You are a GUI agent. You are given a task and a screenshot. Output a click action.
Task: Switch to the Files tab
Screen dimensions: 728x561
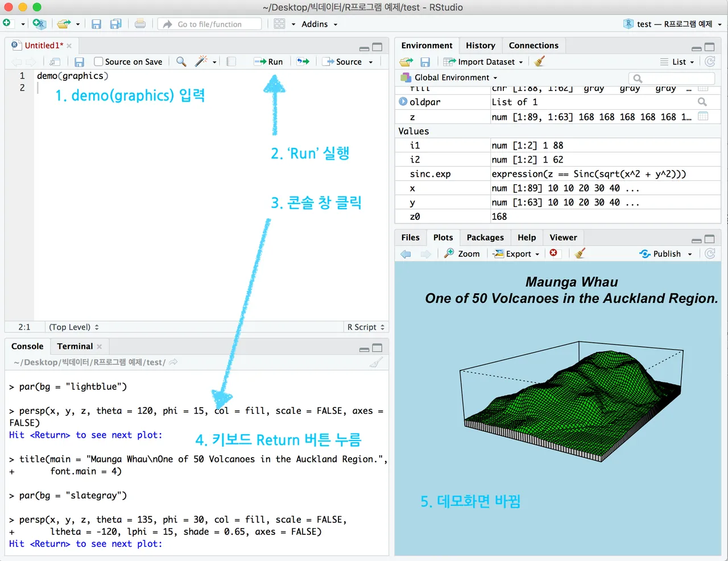tap(410, 238)
